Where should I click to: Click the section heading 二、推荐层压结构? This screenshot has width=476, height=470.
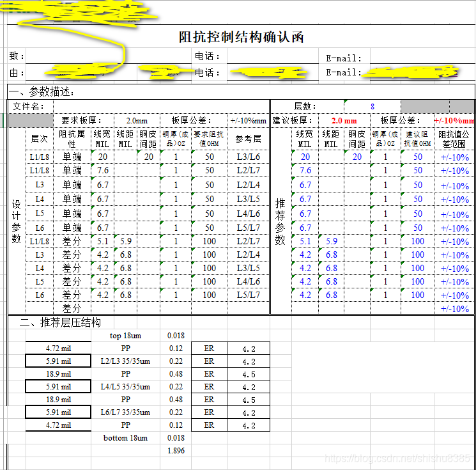(60, 322)
